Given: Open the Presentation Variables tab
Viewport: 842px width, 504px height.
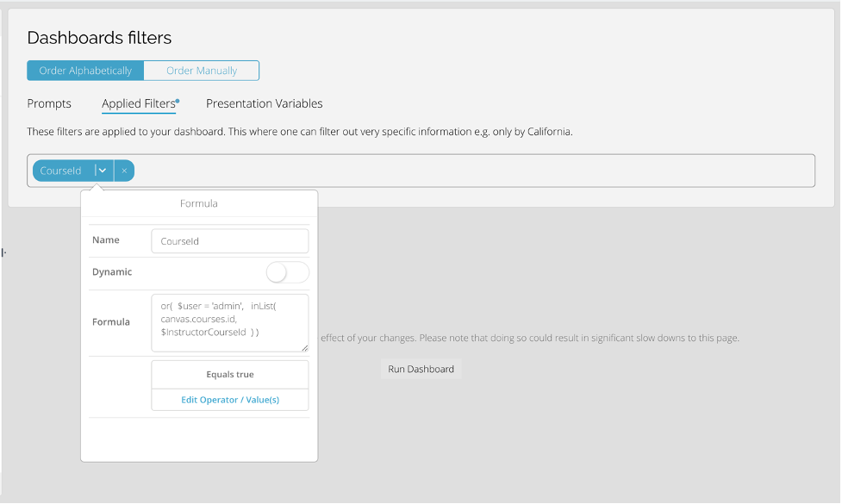Looking at the screenshot, I should [264, 104].
